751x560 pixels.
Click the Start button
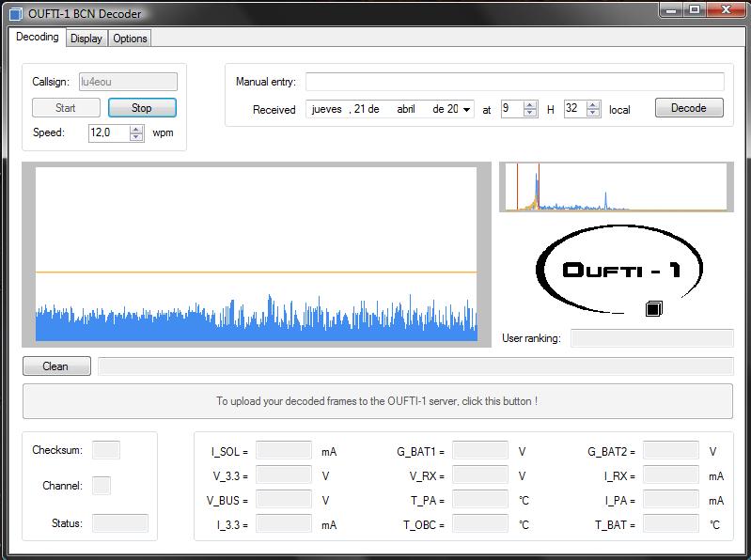pos(66,108)
